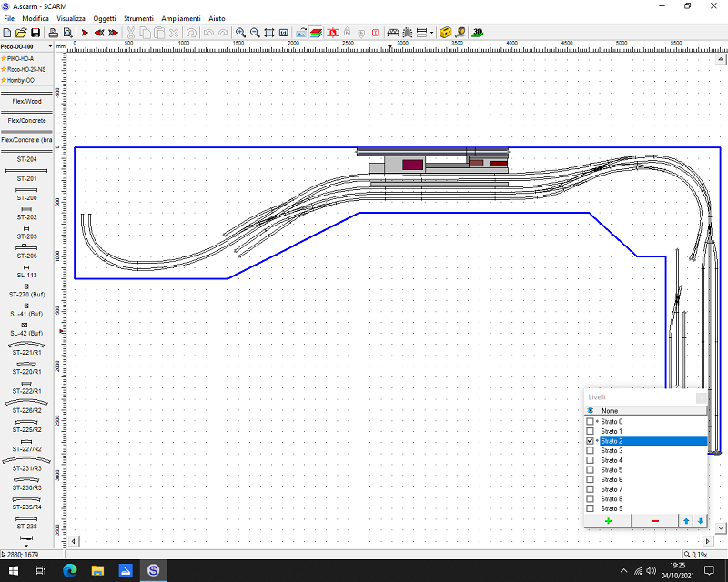Expand the track list using the bottom arrow
Image resolution: width=728 pixels, height=582 pixels.
[26, 545]
